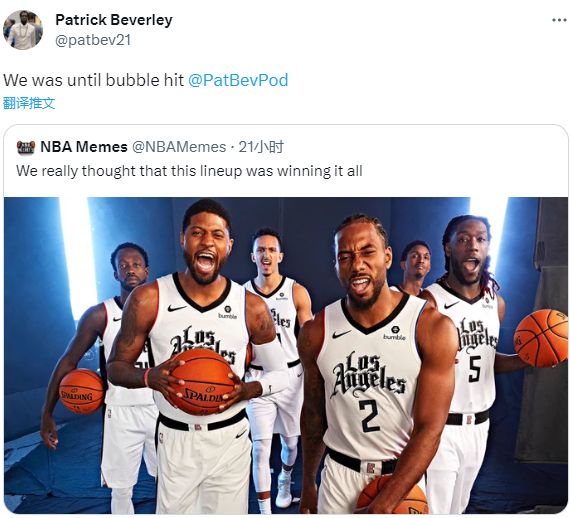The height and width of the screenshot is (518, 571).
Task: Open the @NBAMemes handle
Action: 179,147
